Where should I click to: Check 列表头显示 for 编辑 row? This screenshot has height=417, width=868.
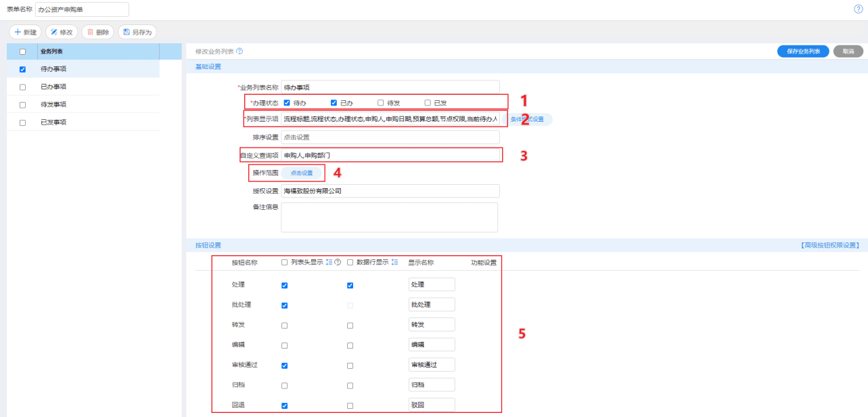(x=284, y=345)
